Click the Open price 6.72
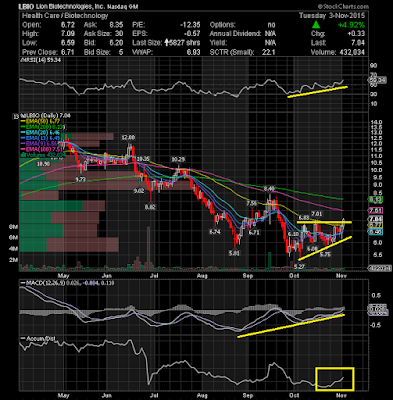The width and height of the screenshot is (393, 400). (x=68, y=25)
